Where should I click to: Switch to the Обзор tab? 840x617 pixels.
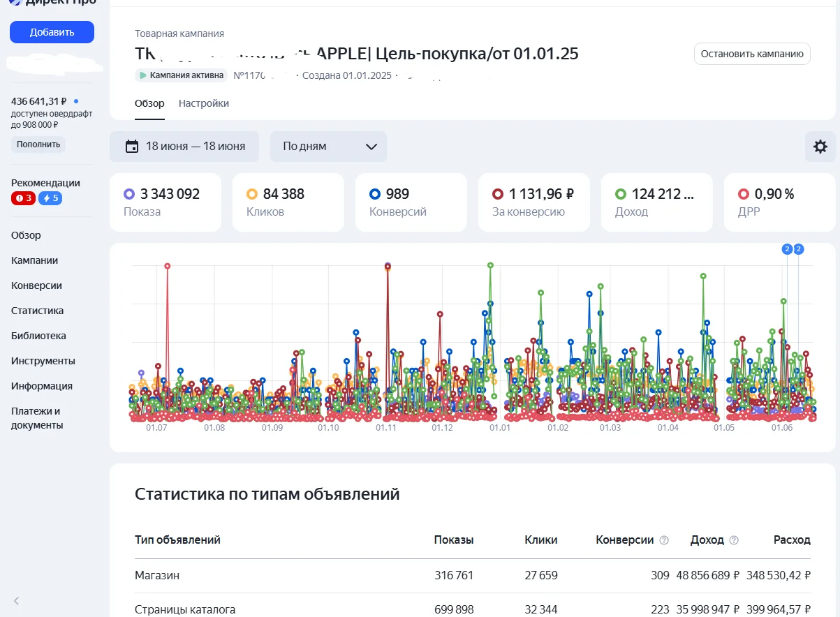pos(149,103)
